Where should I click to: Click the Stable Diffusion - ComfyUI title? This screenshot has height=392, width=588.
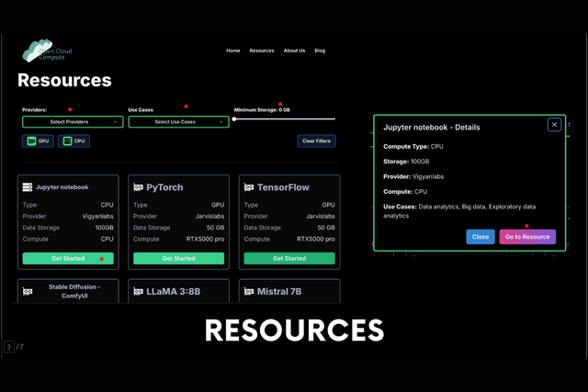coord(74,291)
